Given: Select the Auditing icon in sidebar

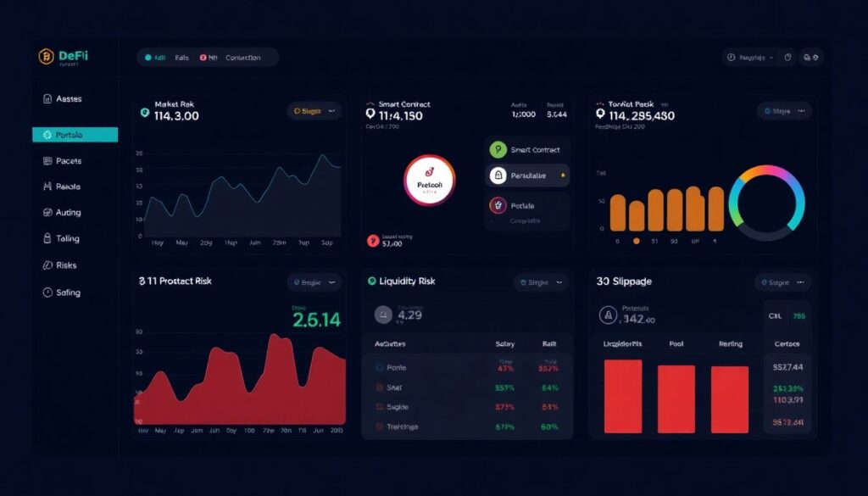Looking at the screenshot, I should click(x=47, y=212).
